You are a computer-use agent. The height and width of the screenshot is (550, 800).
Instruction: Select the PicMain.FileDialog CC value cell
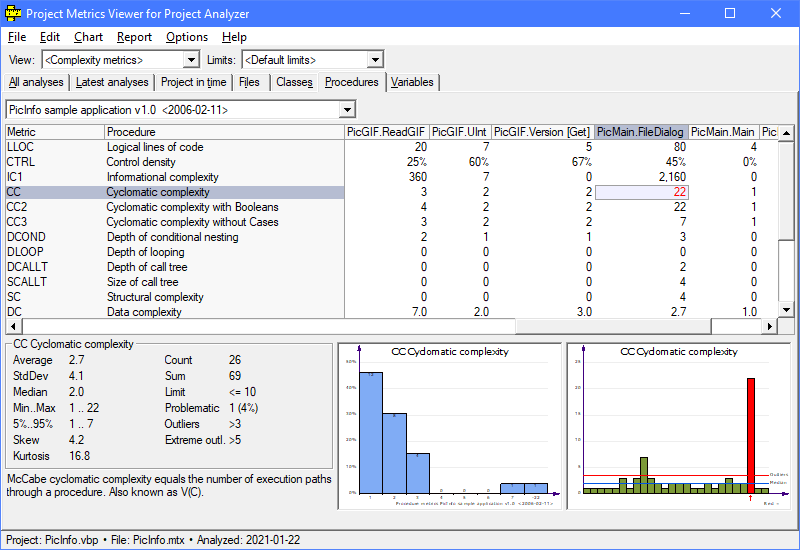(640, 192)
